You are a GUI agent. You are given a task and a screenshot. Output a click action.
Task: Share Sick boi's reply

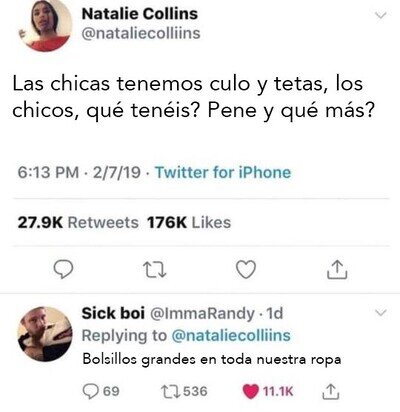coord(331,391)
